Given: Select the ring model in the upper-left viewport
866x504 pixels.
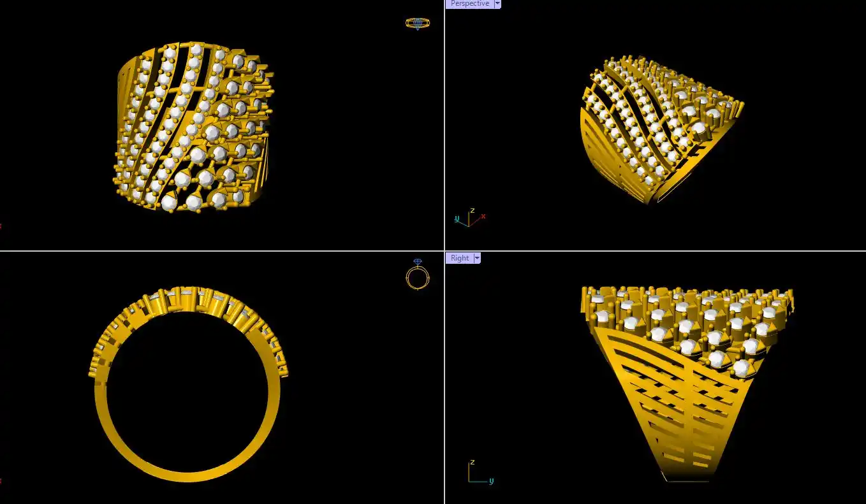Looking at the screenshot, I should tap(194, 127).
